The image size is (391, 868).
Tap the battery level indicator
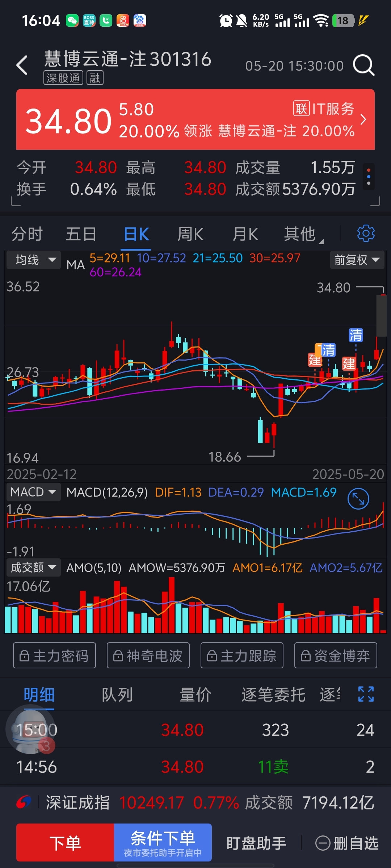click(343, 21)
